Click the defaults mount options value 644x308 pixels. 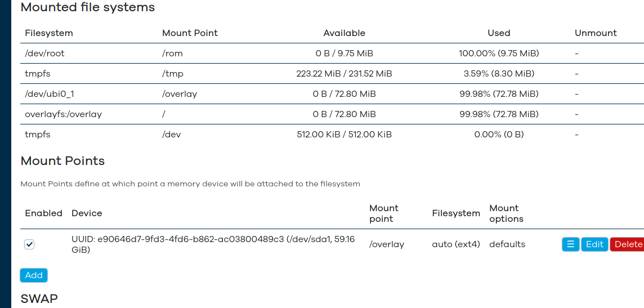pyautogui.click(x=507, y=244)
